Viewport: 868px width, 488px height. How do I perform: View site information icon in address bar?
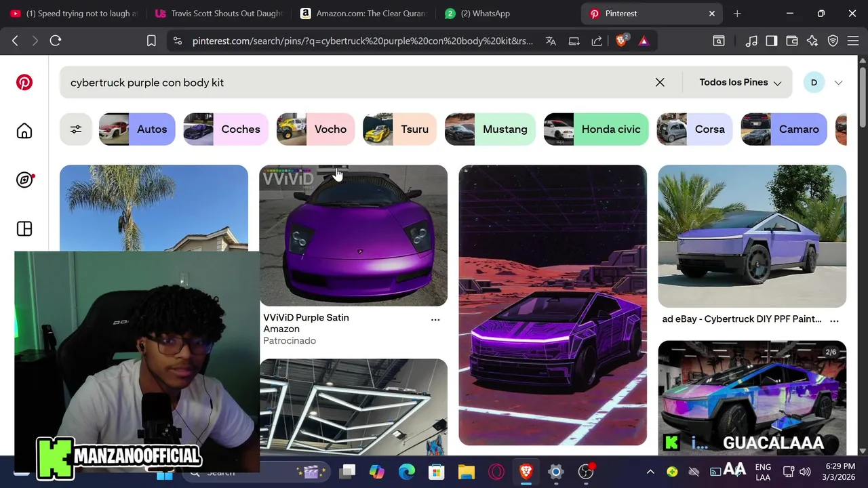click(x=178, y=41)
